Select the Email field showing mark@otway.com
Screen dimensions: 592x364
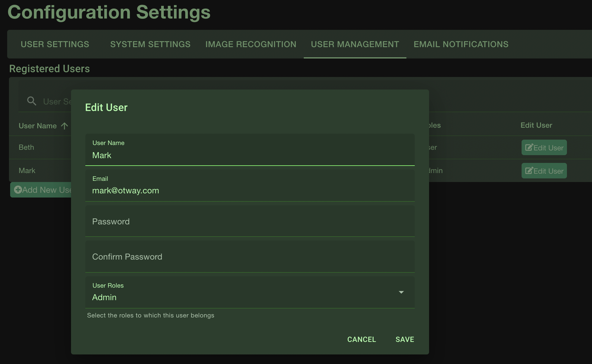250,190
